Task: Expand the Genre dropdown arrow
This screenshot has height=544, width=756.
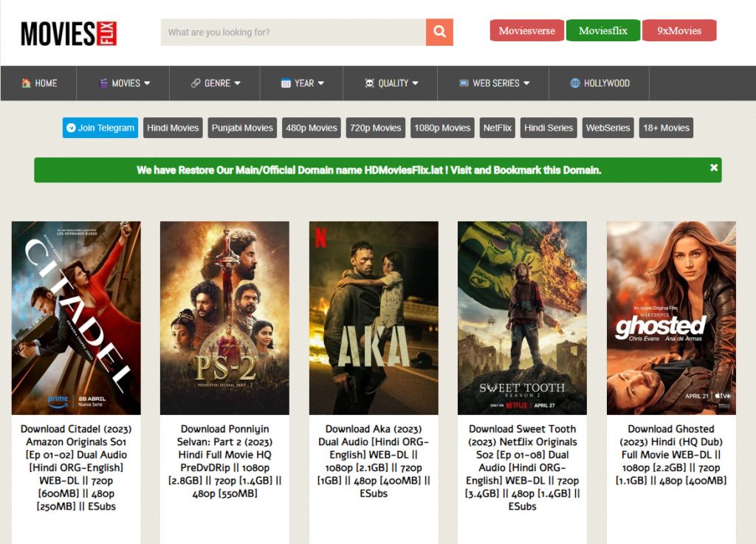Action: click(x=237, y=83)
